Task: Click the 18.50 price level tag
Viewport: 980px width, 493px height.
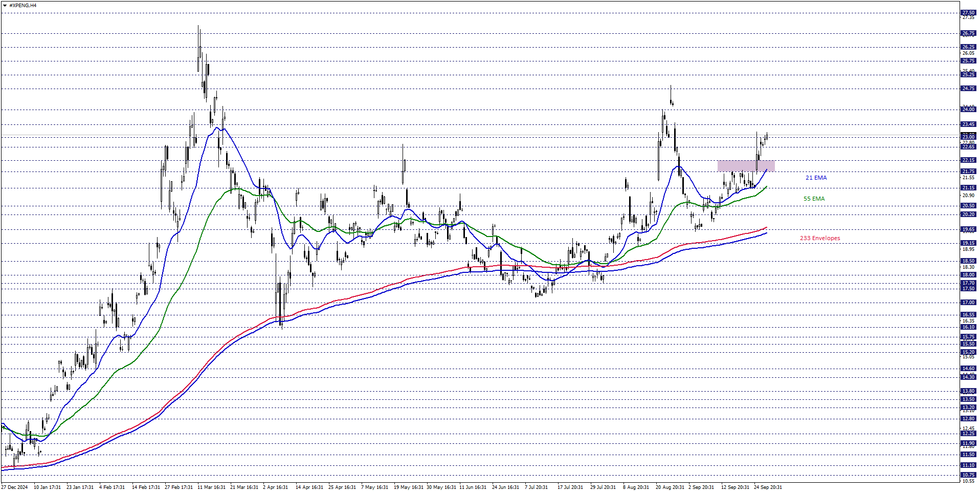Action: click(x=968, y=261)
